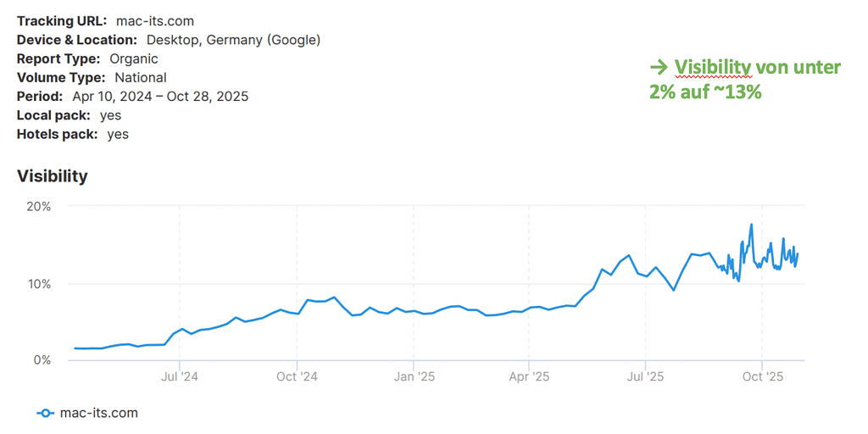Click the Jul '24 x-axis label
868x434 pixels.
[x=180, y=376]
